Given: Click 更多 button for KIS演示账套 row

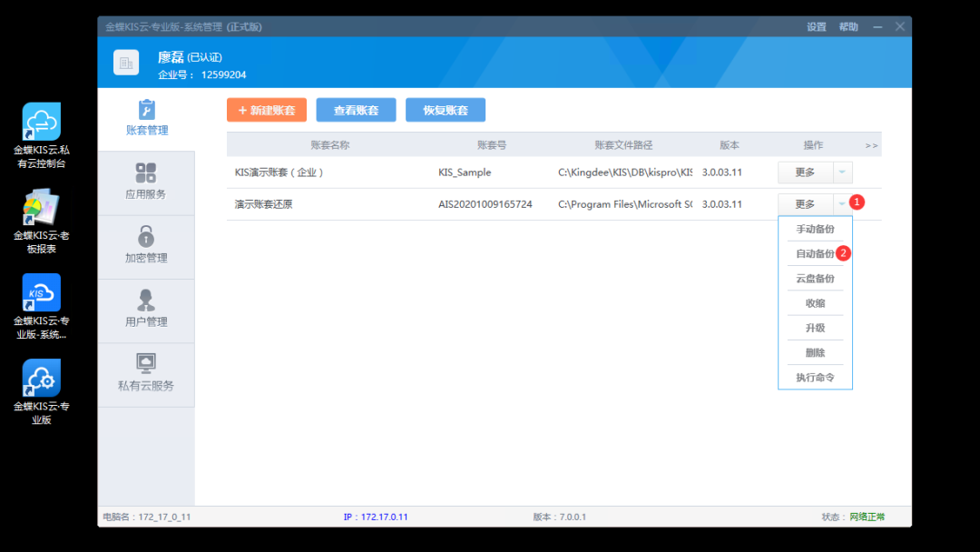Looking at the screenshot, I should click(805, 172).
